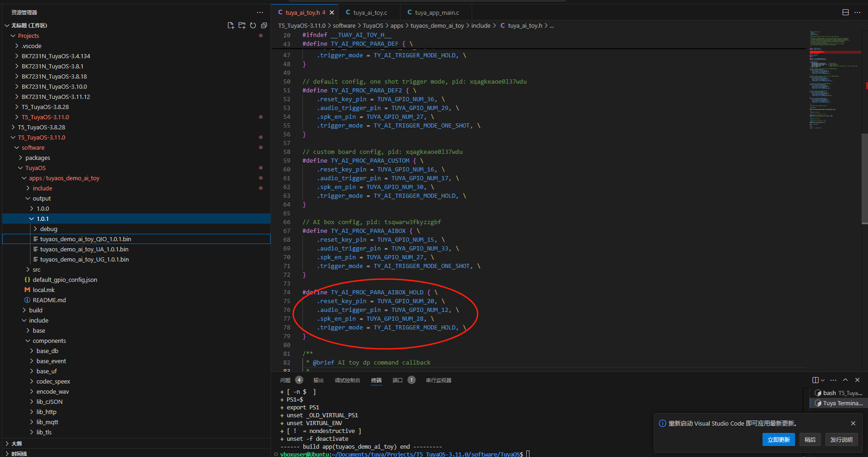Viewport: 868px width, 457px height.
Task: Click 'tuyaos_demo_ai_toy' breadcrumb segment
Action: point(437,25)
